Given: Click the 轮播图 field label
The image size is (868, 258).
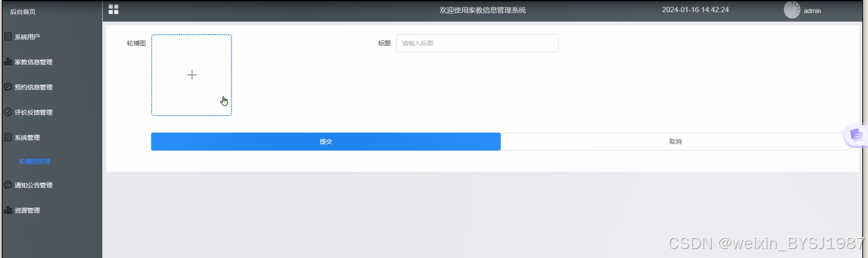Looking at the screenshot, I should (x=136, y=43).
